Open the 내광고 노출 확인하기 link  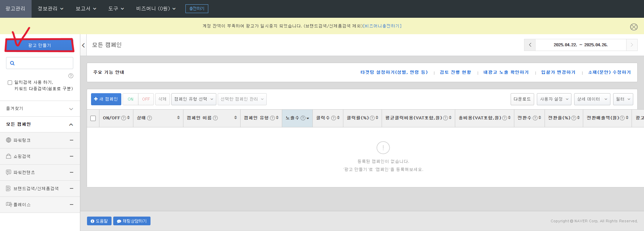[x=506, y=72]
